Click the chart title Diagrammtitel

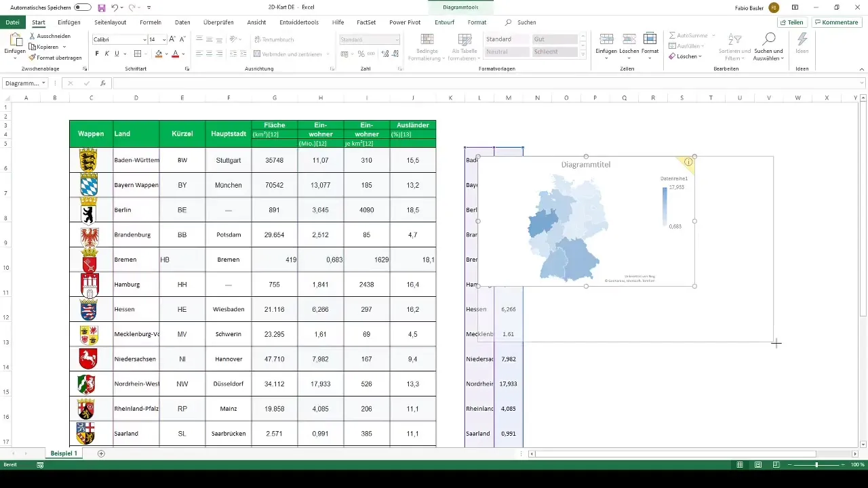click(x=586, y=165)
